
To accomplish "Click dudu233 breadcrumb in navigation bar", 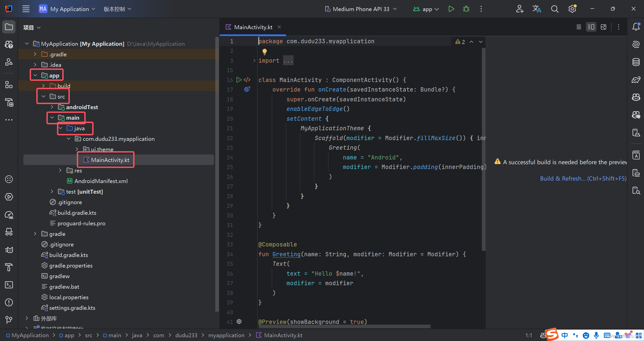I will [x=186, y=335].
